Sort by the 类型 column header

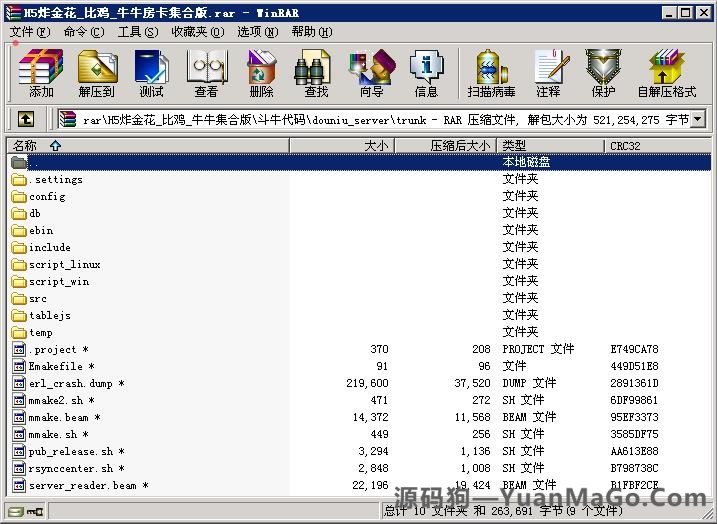click(551, 146)
